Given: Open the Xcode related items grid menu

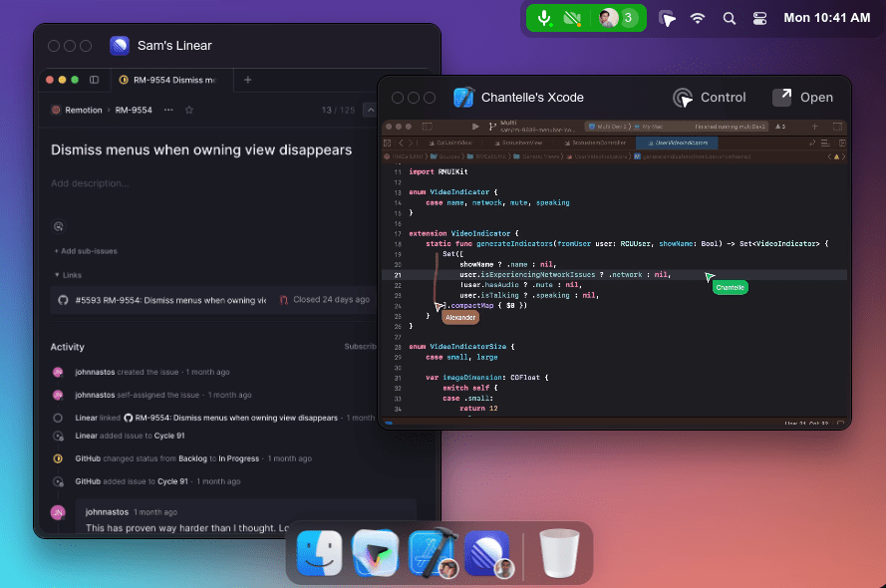Looking at the screenshot, I should tap(387, 143).
